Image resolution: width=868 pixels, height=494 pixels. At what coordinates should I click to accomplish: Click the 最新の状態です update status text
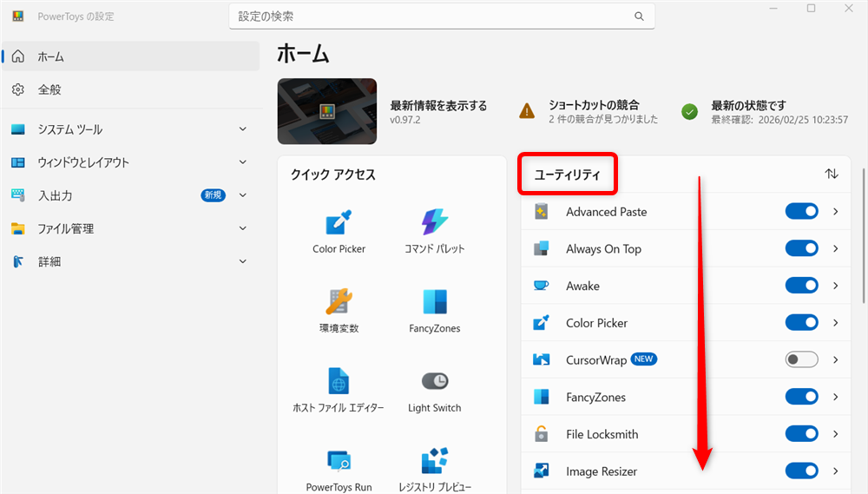click(x=748, y=105)
